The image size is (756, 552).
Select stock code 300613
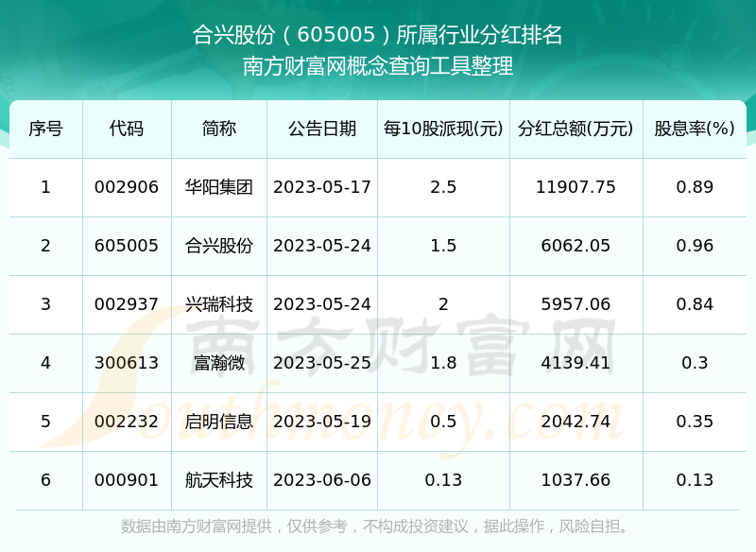pos(127,363)
